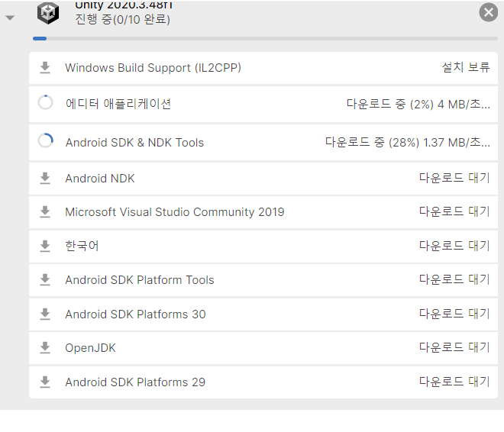Click the overall install progress bar
The width and height of the screenshot is (504, 432).
pos(265,38)
